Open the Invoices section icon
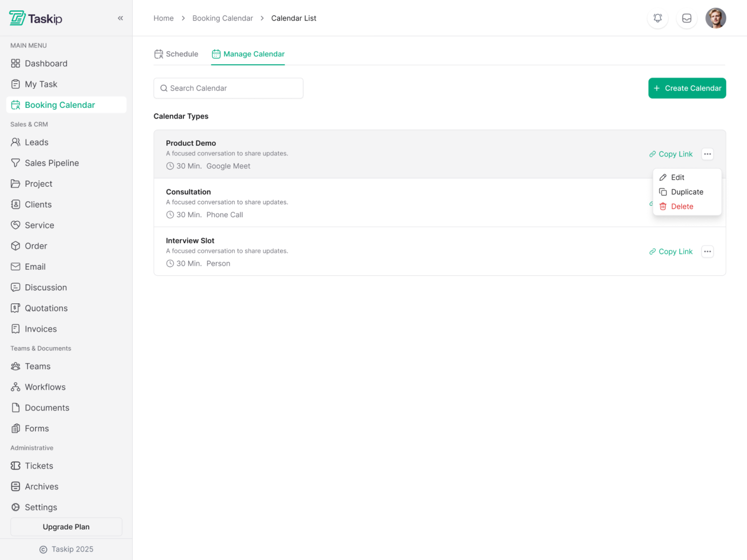 pos(15,329)
